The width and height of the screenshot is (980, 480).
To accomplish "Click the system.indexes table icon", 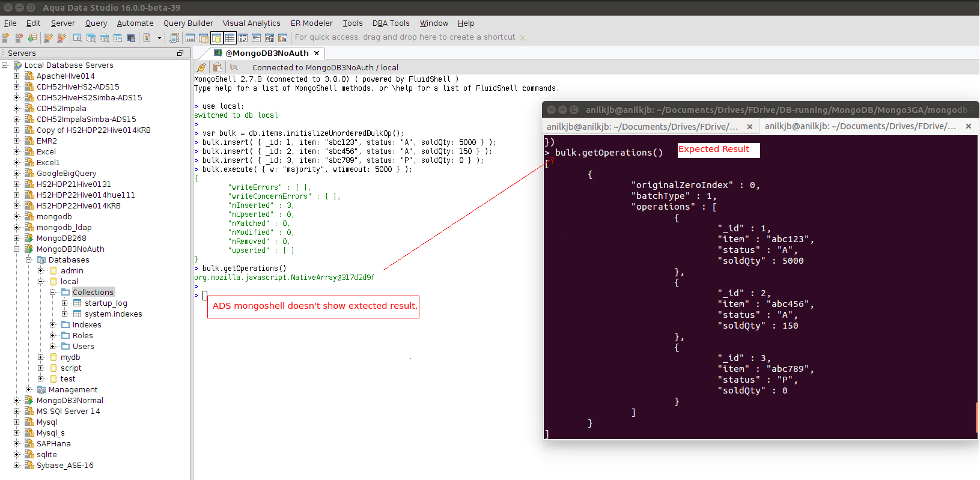I will (78, 314).
